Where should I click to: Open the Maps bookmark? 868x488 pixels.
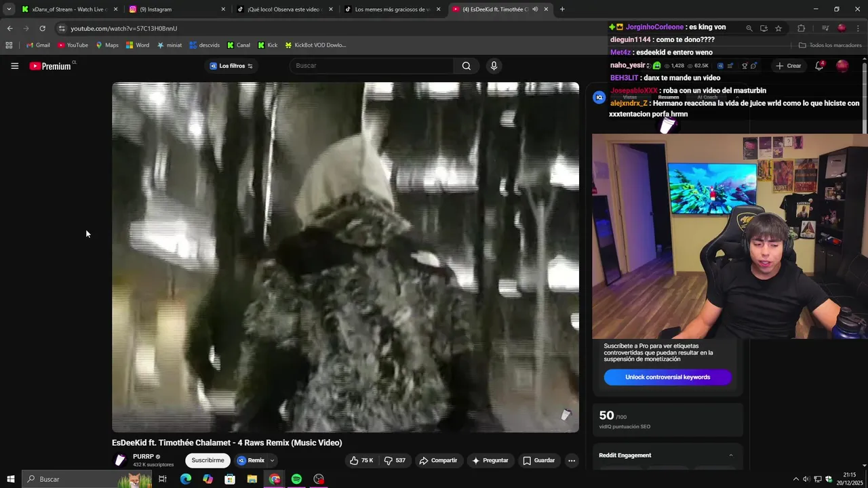point(107,45)
